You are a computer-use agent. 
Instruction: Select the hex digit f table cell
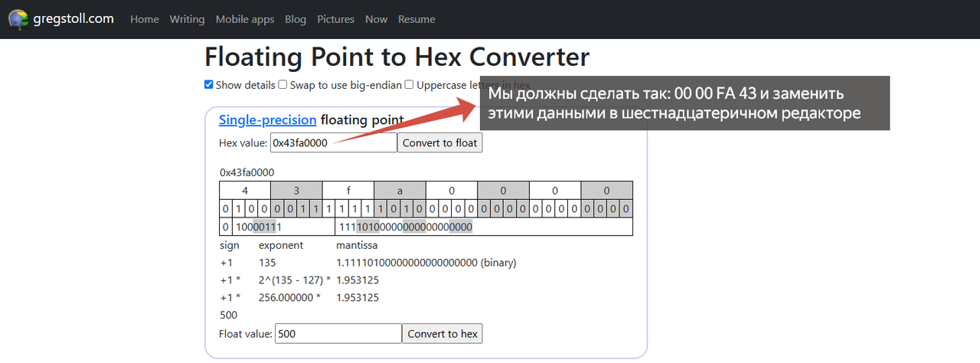(x=348, y=191)
